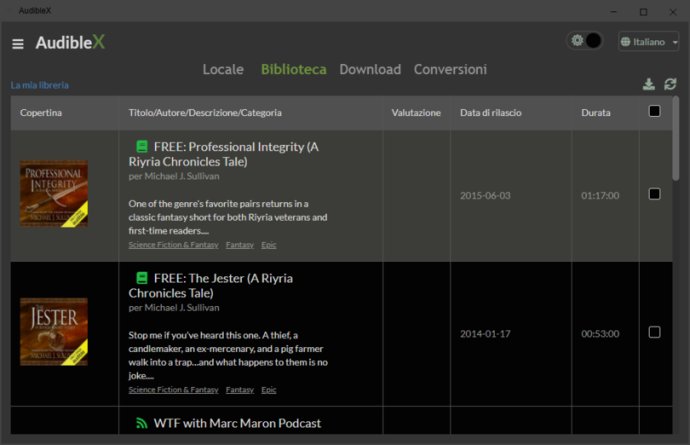Open the Italiano language dropdown
This screenshot has width=690, height=445.
click(649, 42)
